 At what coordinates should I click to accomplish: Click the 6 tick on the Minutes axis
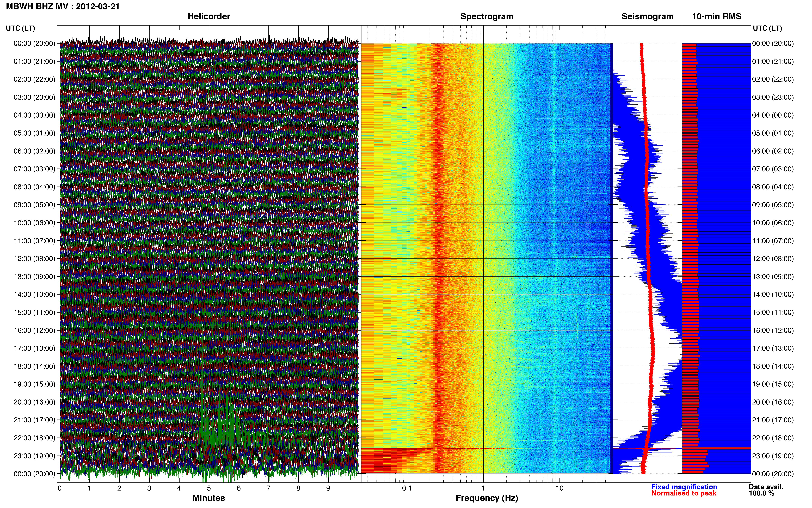[x=239, y=488]
